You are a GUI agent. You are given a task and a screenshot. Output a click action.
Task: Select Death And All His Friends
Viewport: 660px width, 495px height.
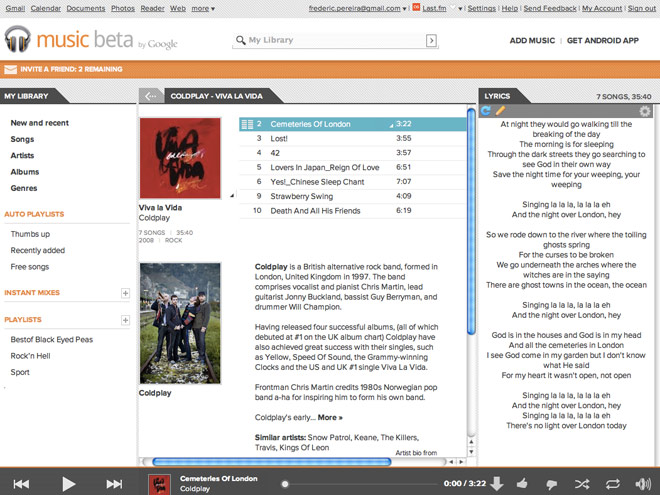point(353,211)
